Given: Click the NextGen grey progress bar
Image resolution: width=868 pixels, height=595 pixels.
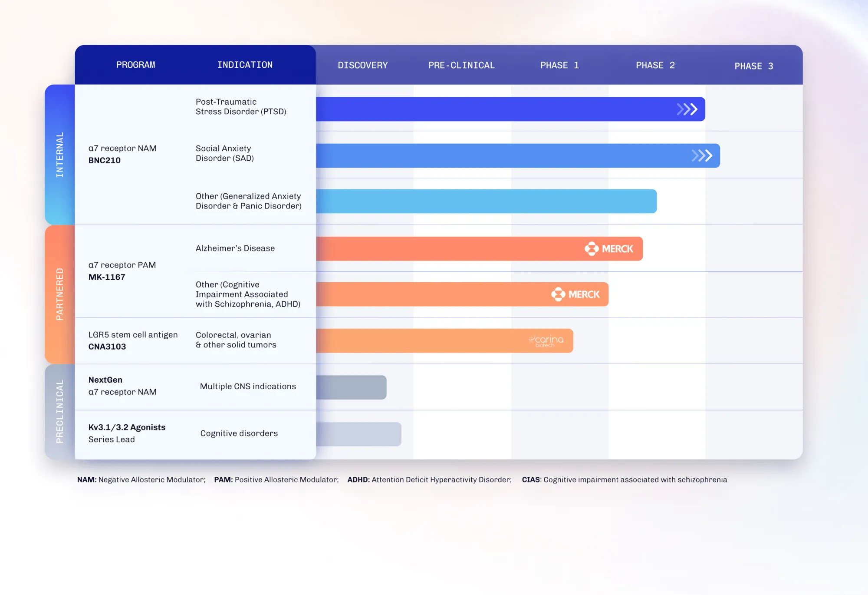Looking at the screenshot, I should pyautogui.click(x=351, y=387).
